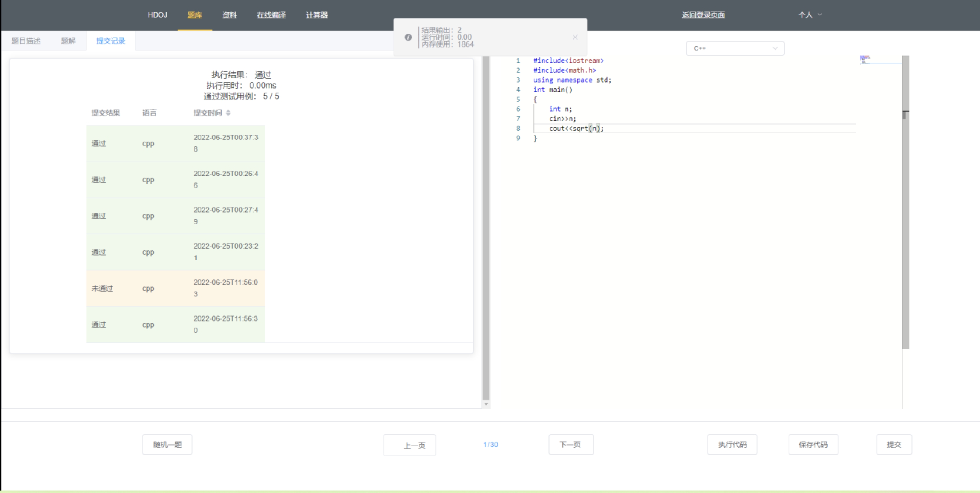The image size is (980, 493).
Task: Click the 执行结果: 通过 text
Action: point(241,75)
